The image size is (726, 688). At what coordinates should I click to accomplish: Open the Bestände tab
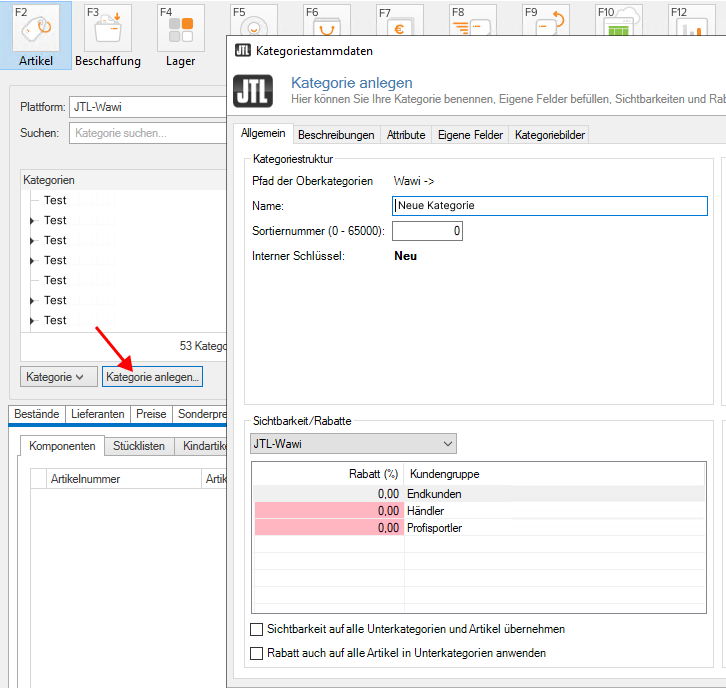[37, 414]
